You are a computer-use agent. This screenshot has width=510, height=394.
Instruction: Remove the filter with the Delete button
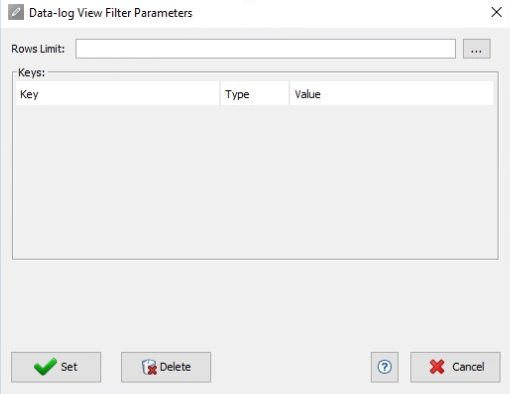(166, 367)
